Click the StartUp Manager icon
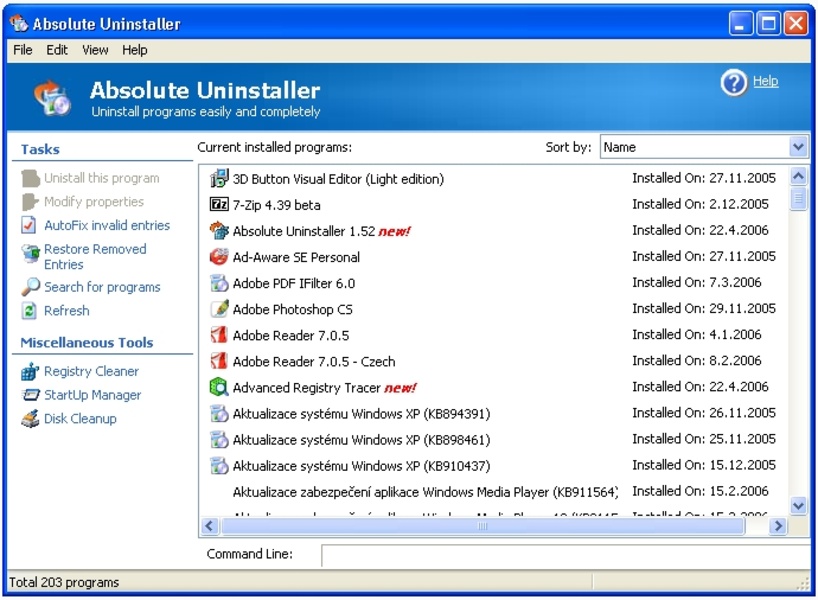Viewport: 818px width, 600px height. [29, 396]
